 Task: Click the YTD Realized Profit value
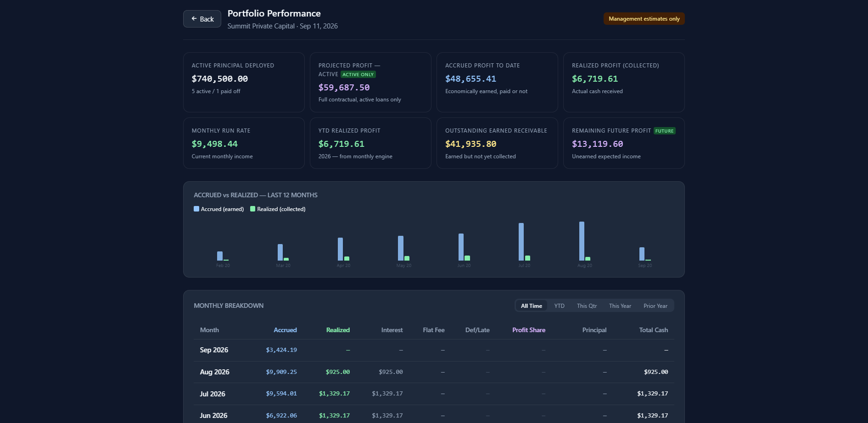(x=341, y=144)
